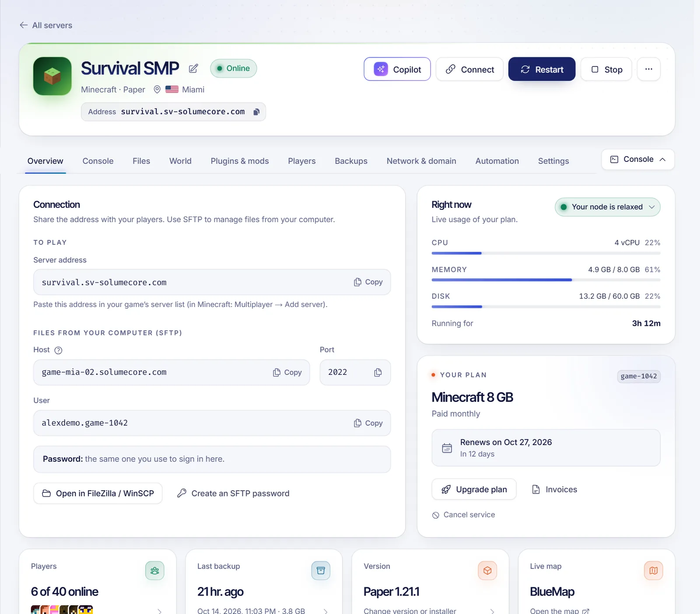Copy the address in the header chip

click(x=257, y=112)
